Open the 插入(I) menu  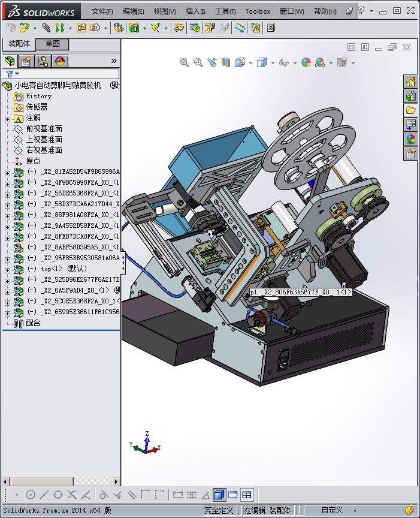pos(195,11)
